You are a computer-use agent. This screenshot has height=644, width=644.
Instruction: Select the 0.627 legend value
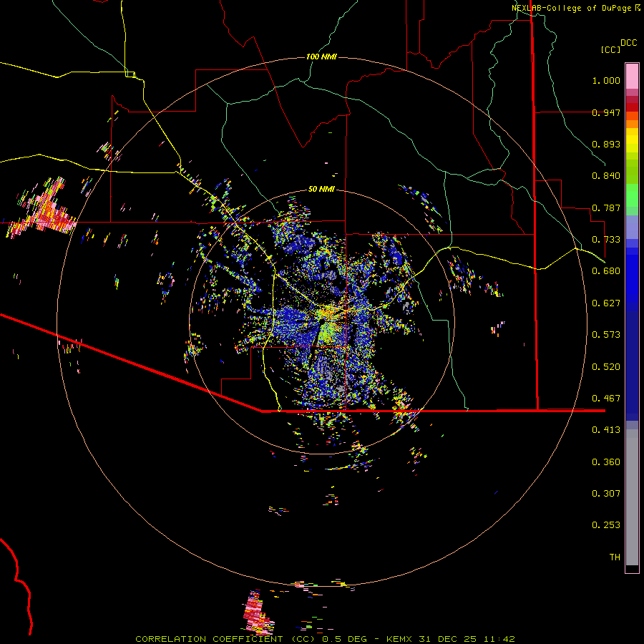[x=606, y=303]
